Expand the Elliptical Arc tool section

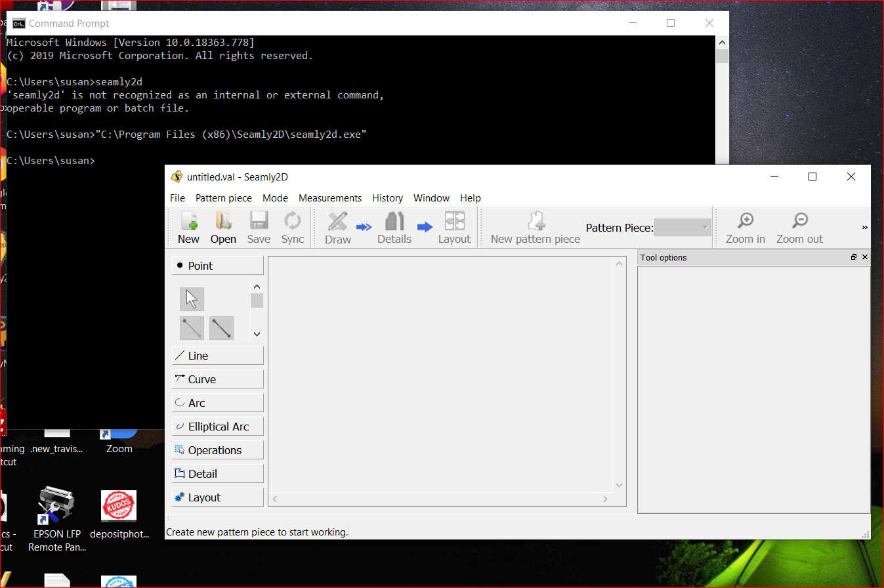pyautogui.click(x=217, y=427)
